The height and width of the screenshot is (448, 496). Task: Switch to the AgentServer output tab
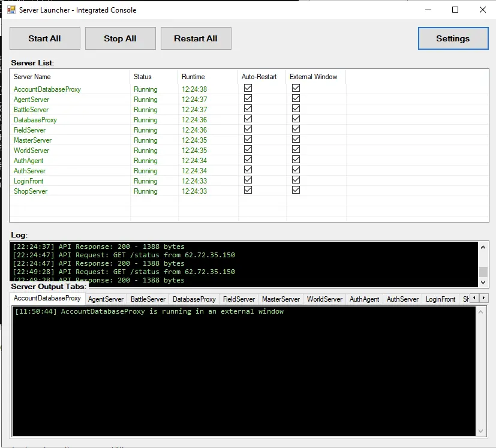click(106, 299)
